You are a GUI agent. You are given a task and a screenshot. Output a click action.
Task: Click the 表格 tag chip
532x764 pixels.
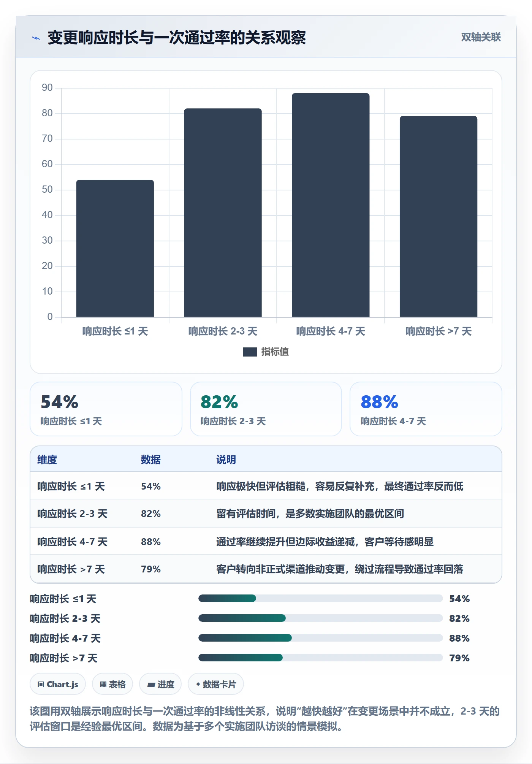(x=112, y=684)
